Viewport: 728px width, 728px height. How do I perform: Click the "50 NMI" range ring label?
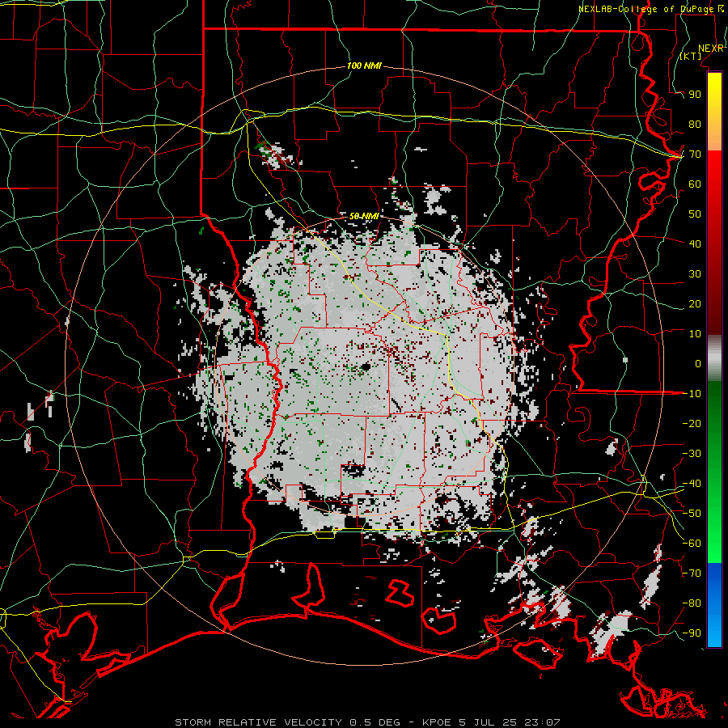[x=364, y=216]
